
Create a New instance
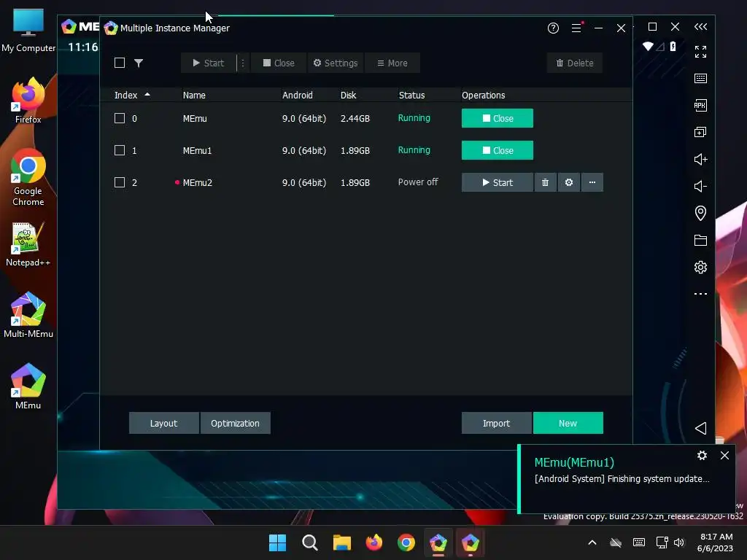coord(568,423)
